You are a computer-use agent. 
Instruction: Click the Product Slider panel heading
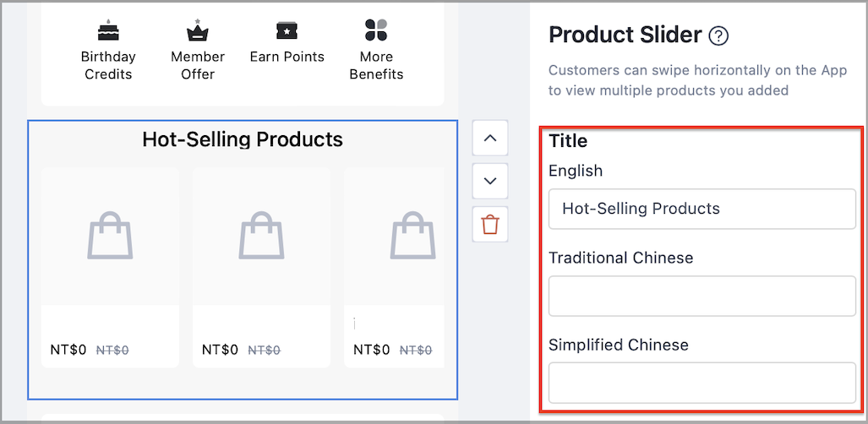tap(625, 35)
